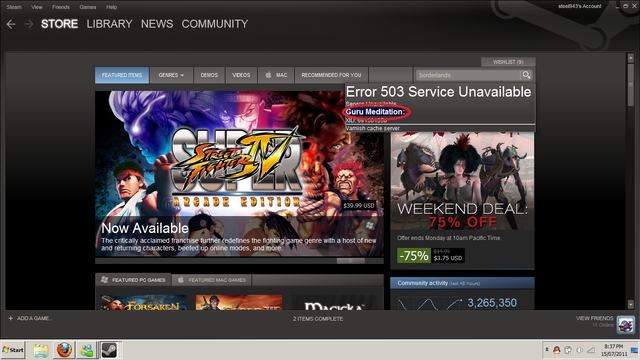Open the Steam menu

coord(14,7)
